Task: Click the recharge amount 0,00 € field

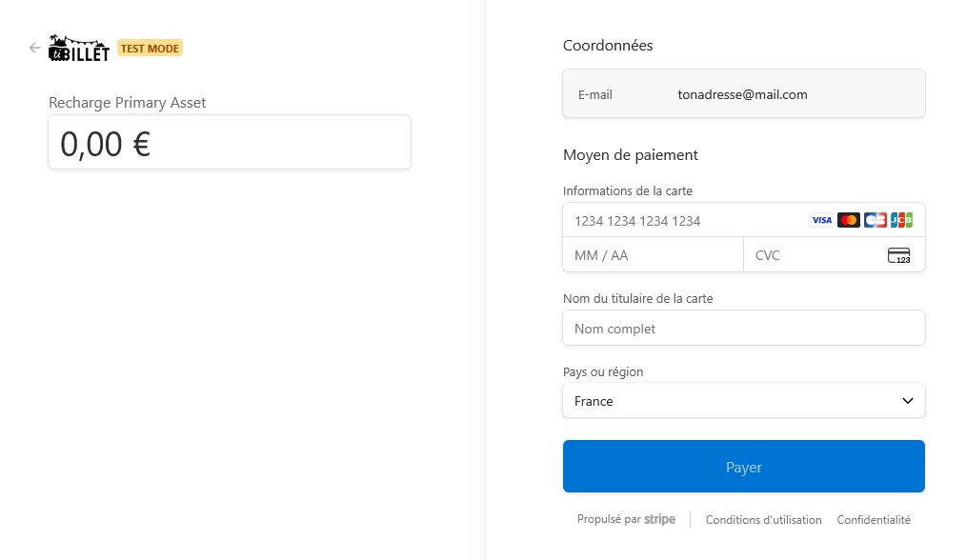Action: pos(229,143)
